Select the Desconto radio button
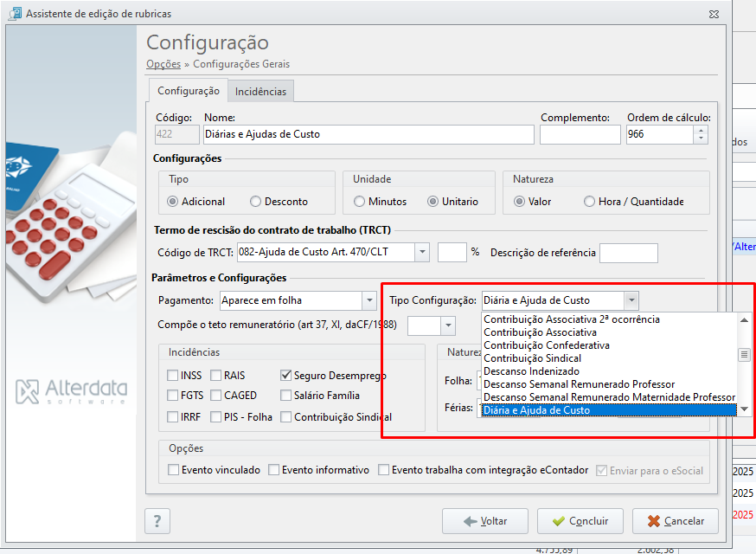The image size is (756, 554). coord(255,201)
